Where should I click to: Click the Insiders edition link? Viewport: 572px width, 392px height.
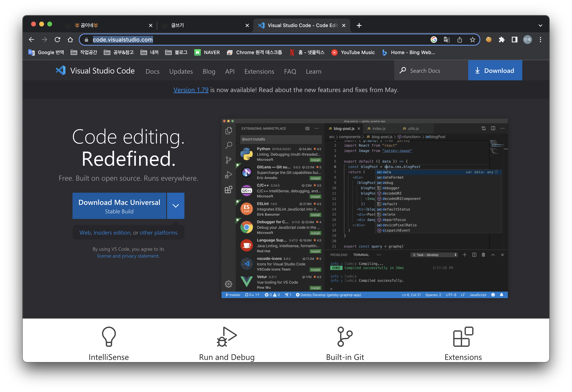[x=112, y=233]
